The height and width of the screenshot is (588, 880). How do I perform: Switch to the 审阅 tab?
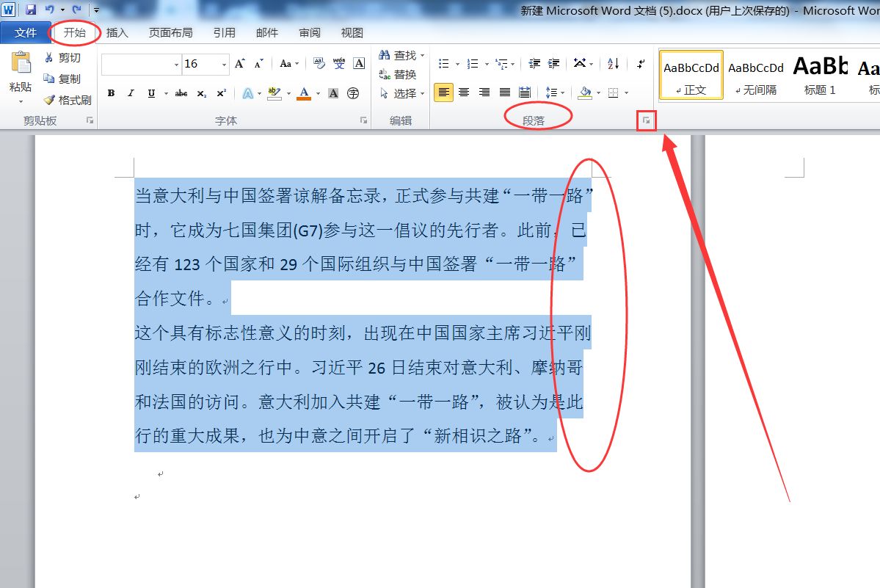[309, 32]
